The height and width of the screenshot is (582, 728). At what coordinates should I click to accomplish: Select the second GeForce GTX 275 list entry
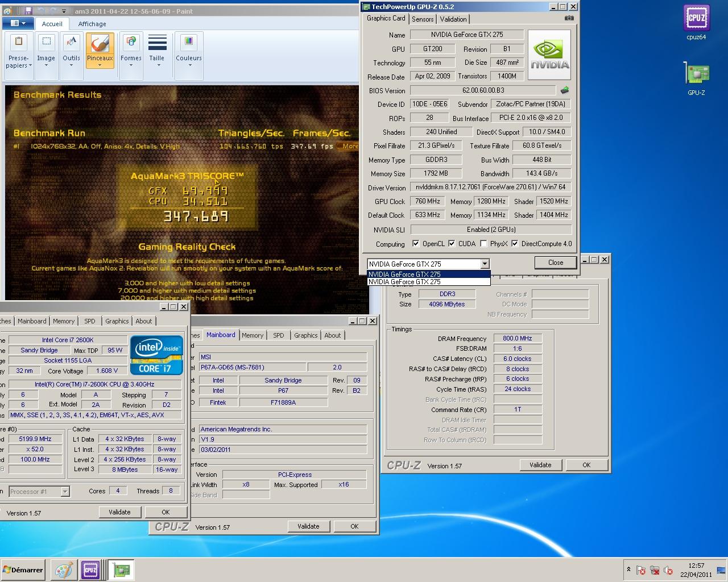coord(428,281)
